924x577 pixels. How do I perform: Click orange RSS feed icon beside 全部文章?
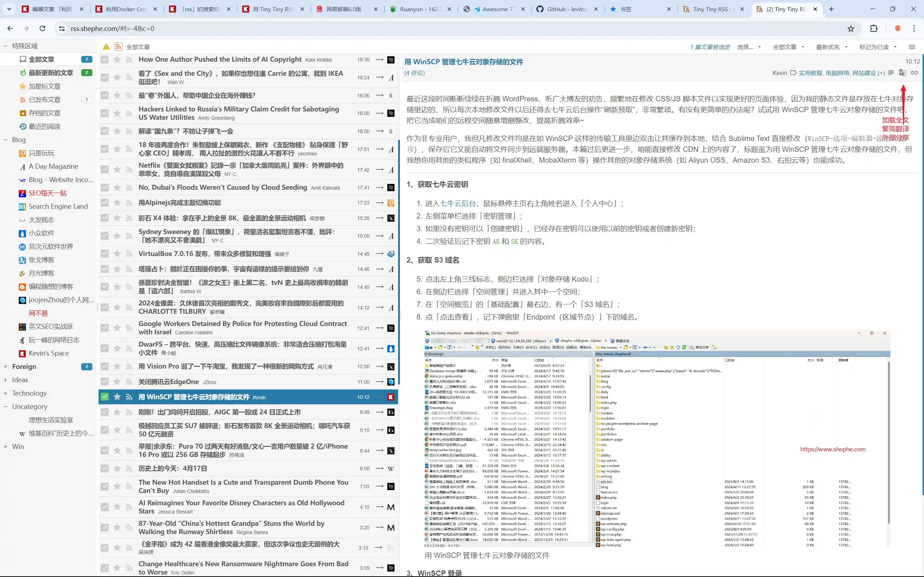tap(118, 47)
